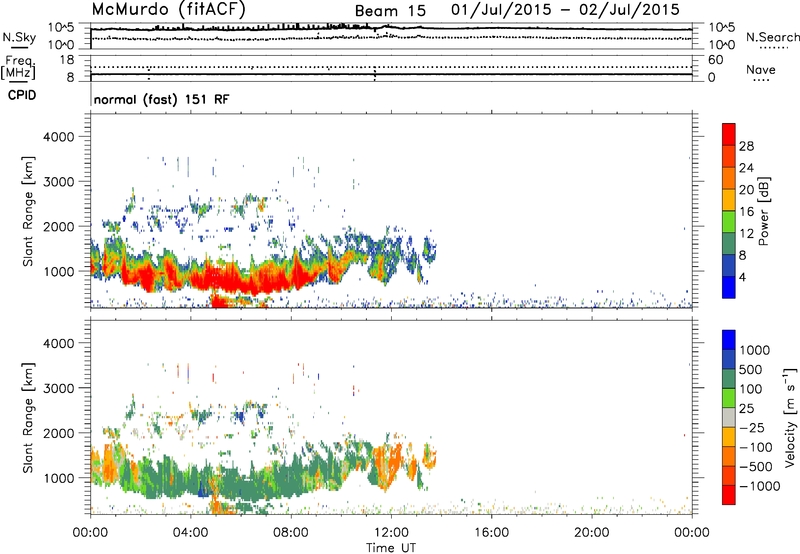800x554 pixels.
Task: Click the 2000 km tick of the power panel
Action: coord(59,226)
